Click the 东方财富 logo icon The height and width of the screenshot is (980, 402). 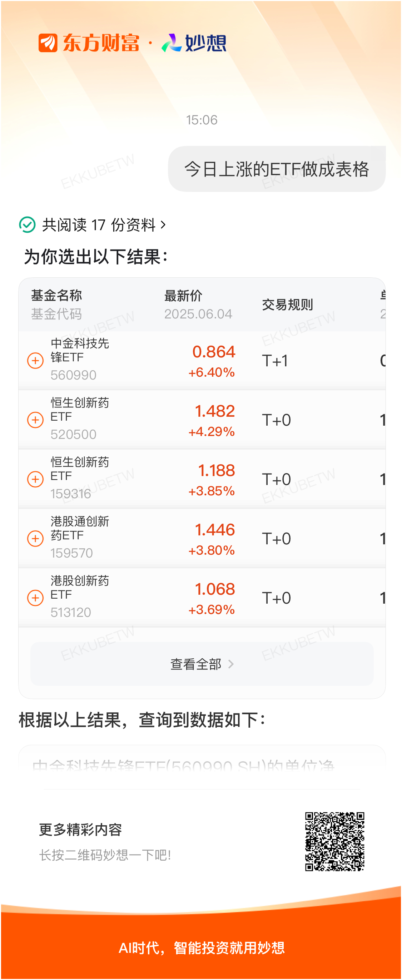48,43
